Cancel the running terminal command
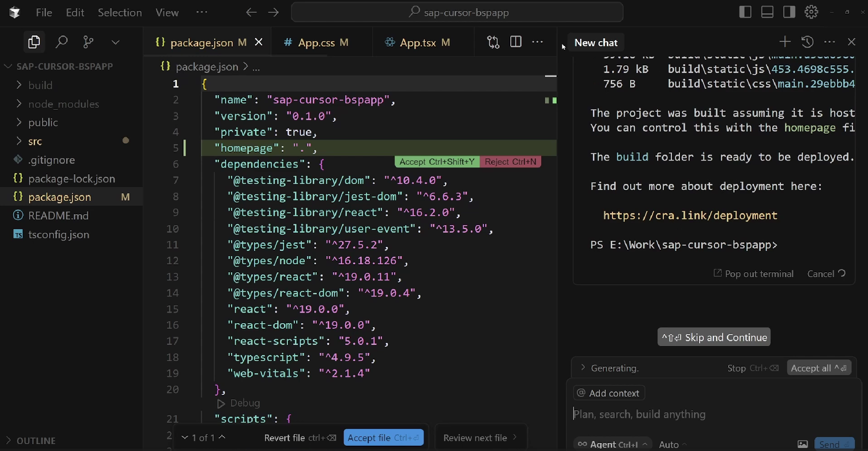The image size is (868, 451). [826, 274]
